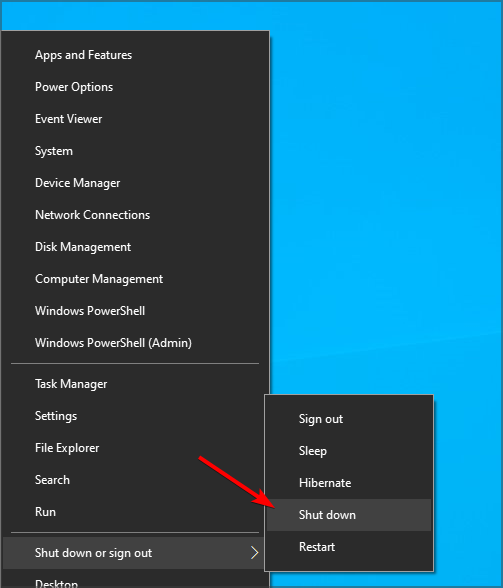Image resolution: width=503 pixels, height=588 pixels.
Task: Open Windows PowerShell (Admin)
Action: click(x=135, y=343)
